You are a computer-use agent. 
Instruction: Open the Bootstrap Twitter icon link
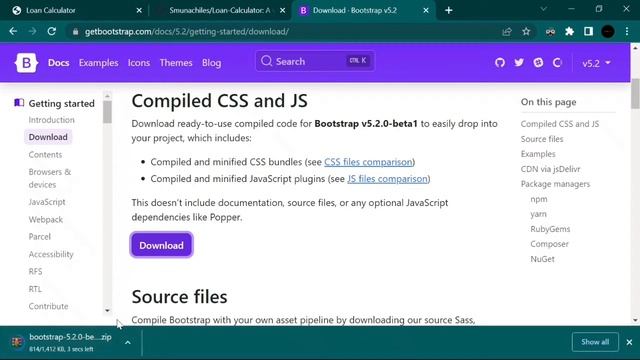[519, 63]
